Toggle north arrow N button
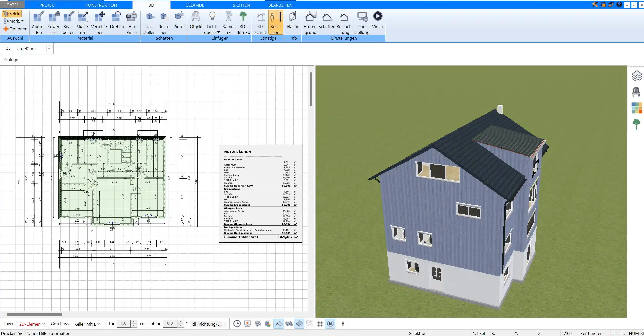Screen dimensions: 644x336 [330, 324]
